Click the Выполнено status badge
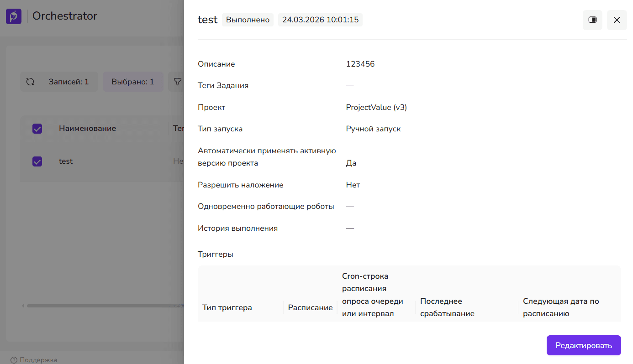Image resolution: width=633 pixels, height=364 pixels. point(248,20)
